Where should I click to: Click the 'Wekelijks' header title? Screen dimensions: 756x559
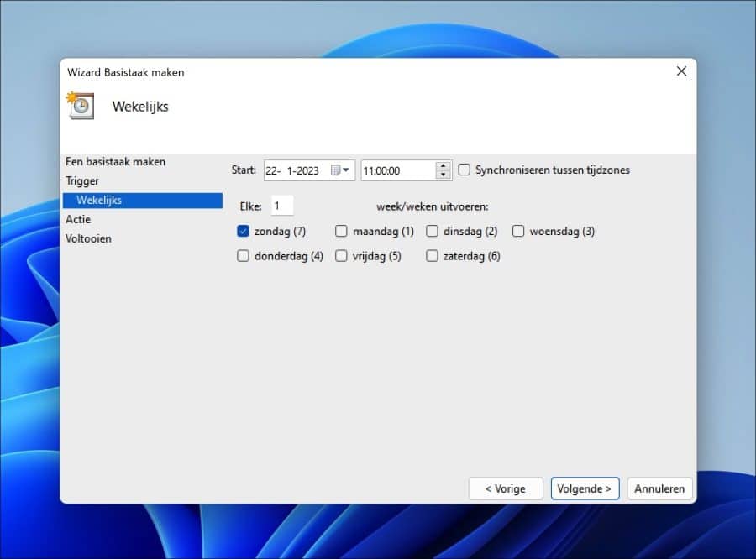click(x=140, y=107)
